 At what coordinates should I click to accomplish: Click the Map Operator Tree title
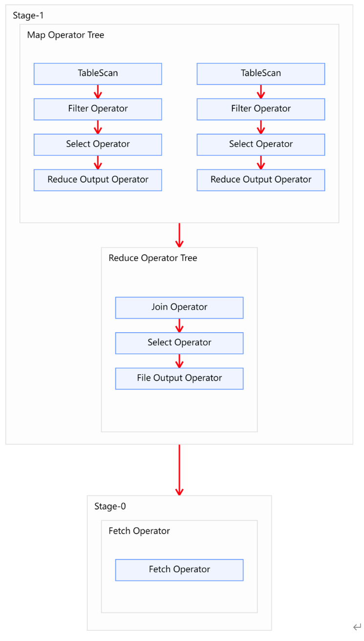click(65, 35)
